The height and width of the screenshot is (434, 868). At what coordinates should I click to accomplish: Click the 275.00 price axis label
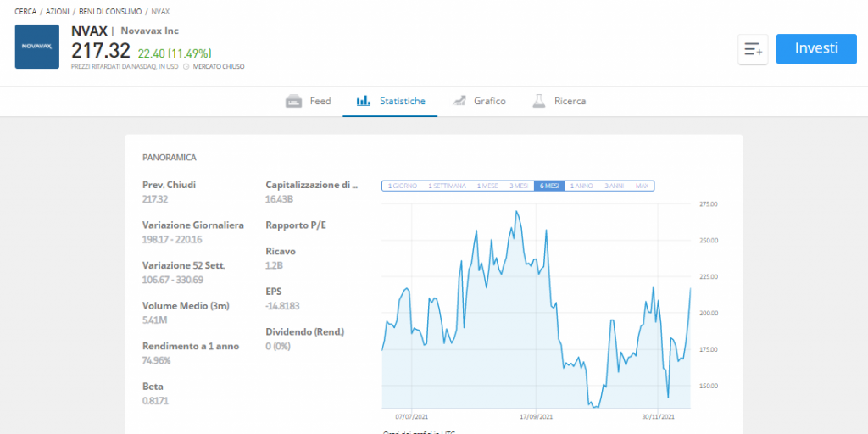click(x=709, y=204)
